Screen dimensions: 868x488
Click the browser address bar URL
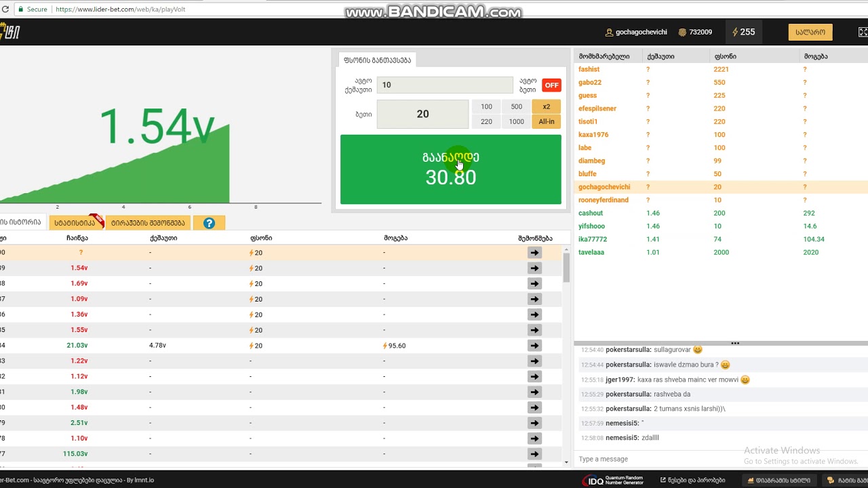coord(120,9)
